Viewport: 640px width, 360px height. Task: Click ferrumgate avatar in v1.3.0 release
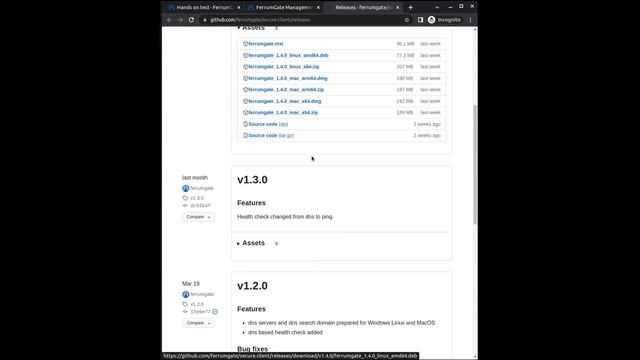click(x=186, y=188)
